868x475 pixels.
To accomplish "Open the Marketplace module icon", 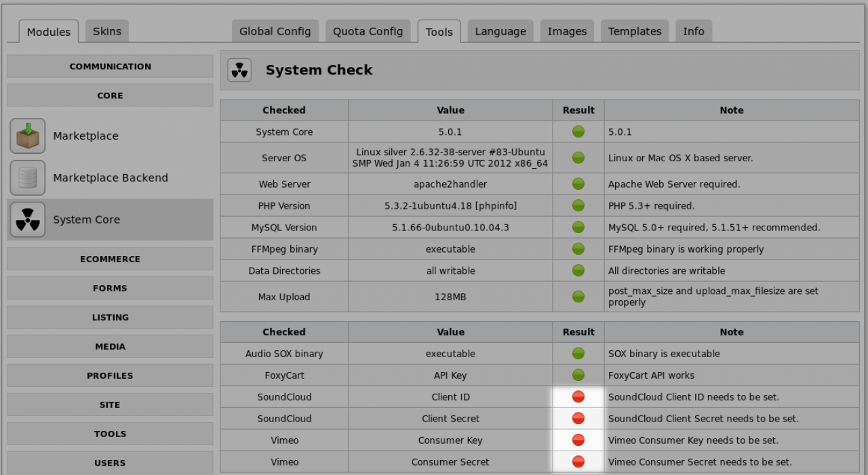I will [x=28, y=136].
